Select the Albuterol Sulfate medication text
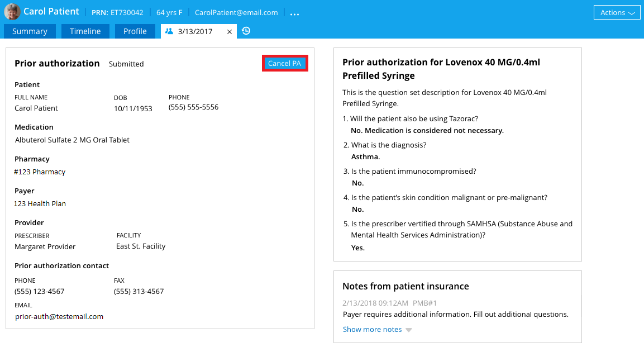 coord(72,140)
